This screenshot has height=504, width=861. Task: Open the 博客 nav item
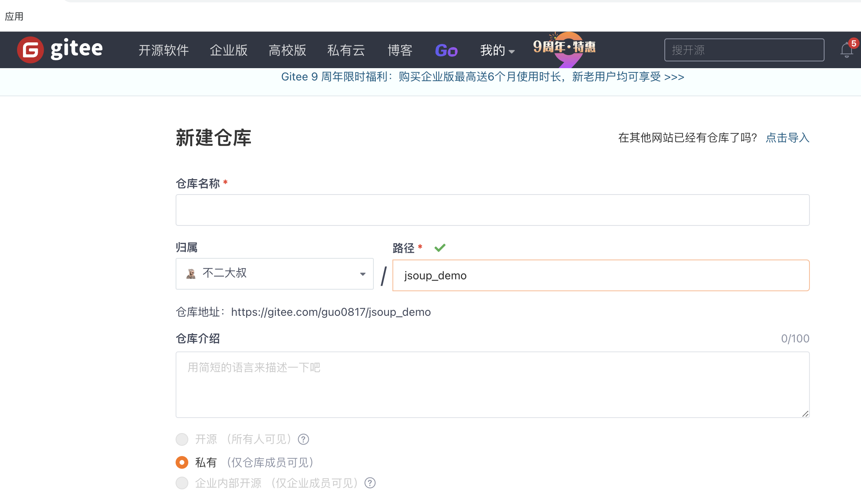pyautogui.click(x=400, y=50)
